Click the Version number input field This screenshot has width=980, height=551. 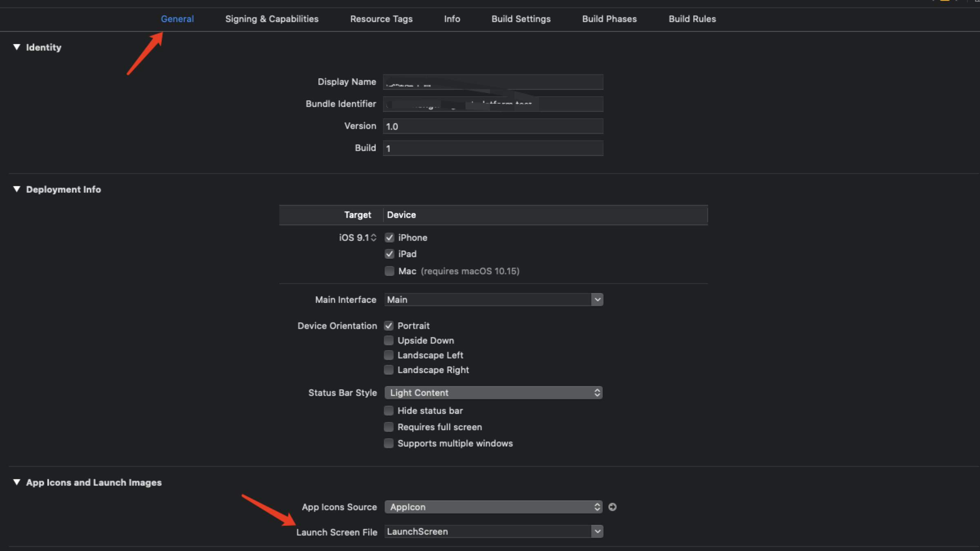[493, 126]
